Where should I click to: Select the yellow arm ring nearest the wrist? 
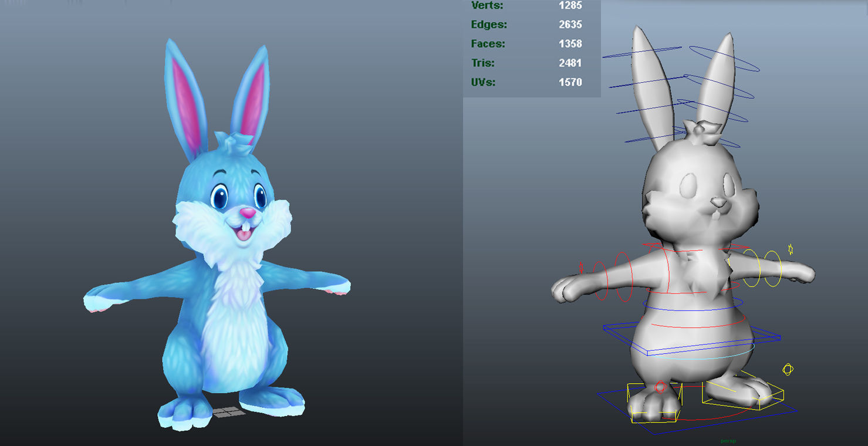772,269
